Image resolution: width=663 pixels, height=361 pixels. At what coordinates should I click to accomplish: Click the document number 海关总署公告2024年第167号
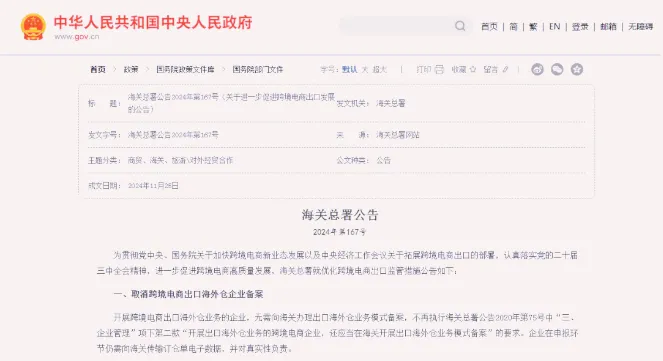coord(173,135)
